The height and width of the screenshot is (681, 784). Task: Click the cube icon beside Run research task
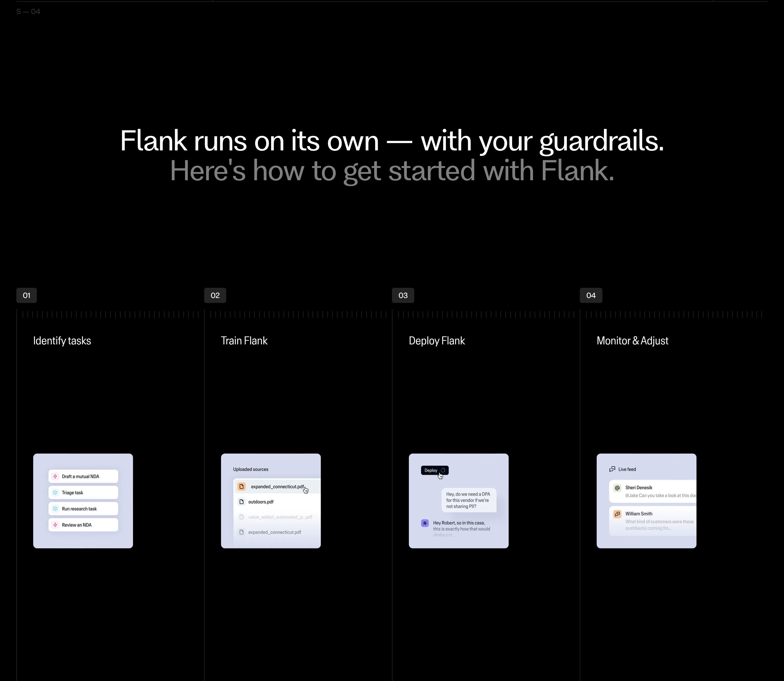55,509
